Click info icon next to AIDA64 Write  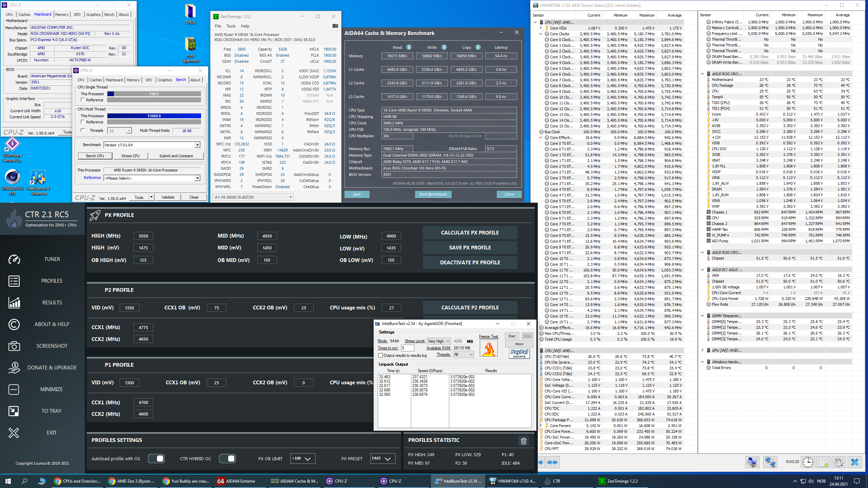[444, 47]
